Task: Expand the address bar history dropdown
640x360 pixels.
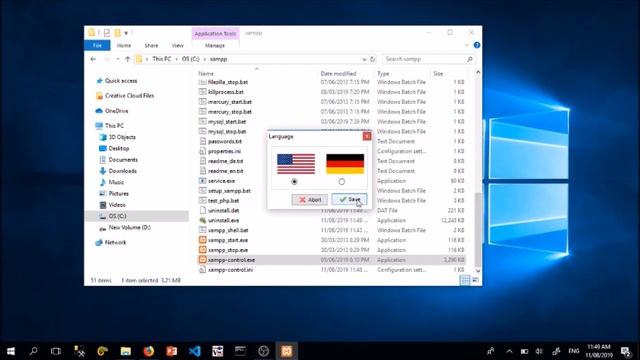Action: [364, 59]
